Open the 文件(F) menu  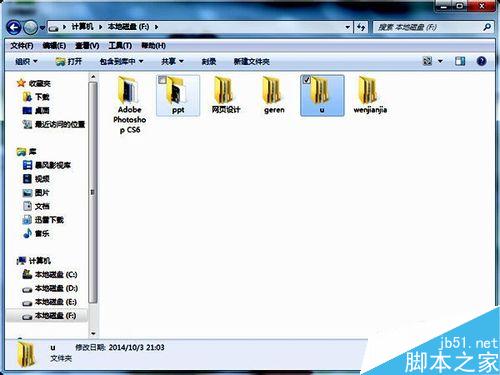[22, 45]
